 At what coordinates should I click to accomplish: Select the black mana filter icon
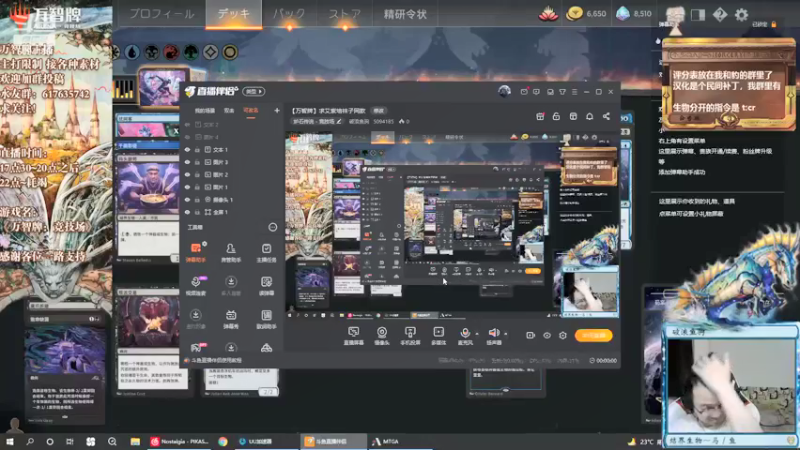(152, 52)
